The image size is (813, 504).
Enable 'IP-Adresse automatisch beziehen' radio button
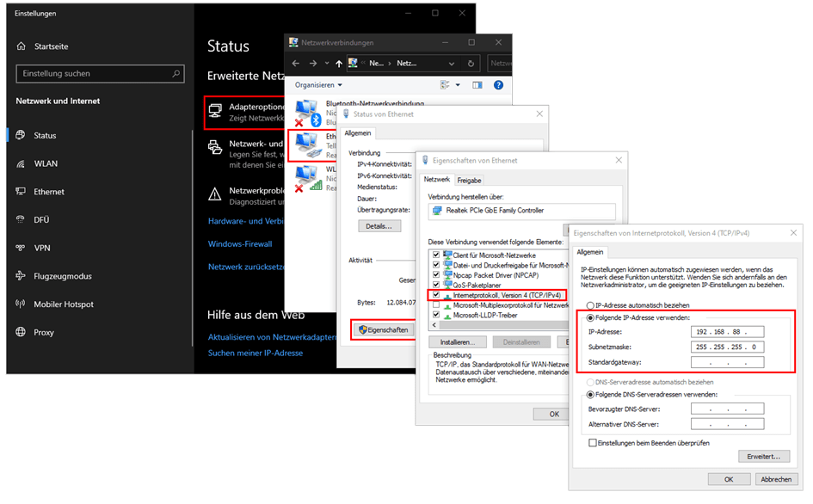point(589,305)
